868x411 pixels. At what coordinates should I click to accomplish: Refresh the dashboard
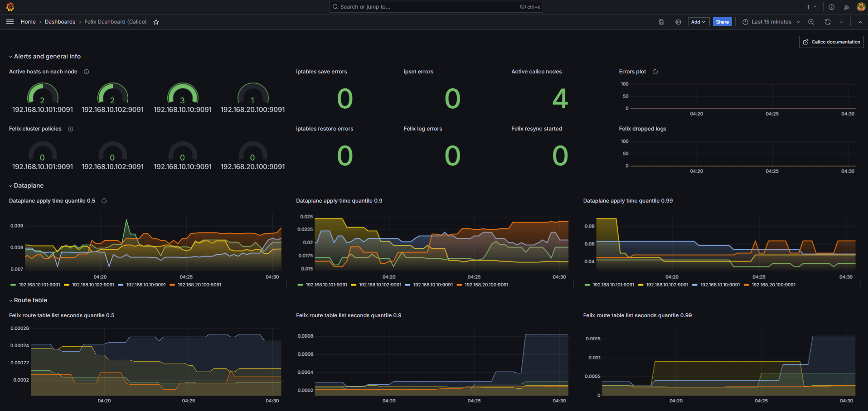point(828,22)
